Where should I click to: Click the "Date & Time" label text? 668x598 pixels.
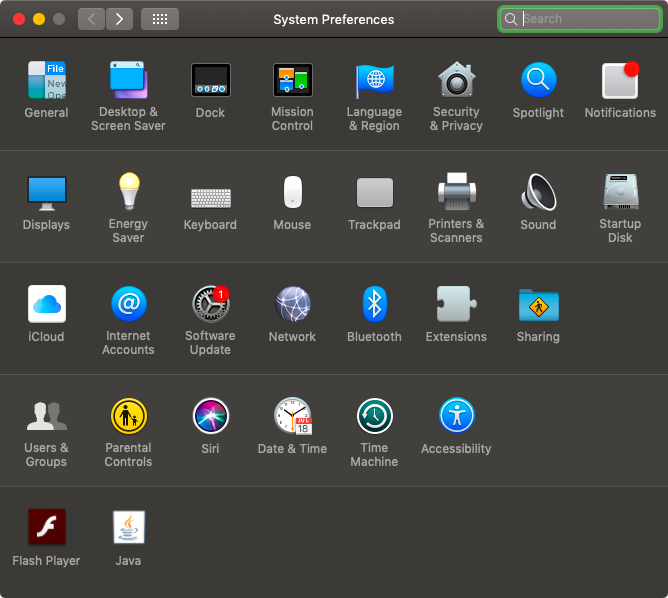click(x=292, y=448)
